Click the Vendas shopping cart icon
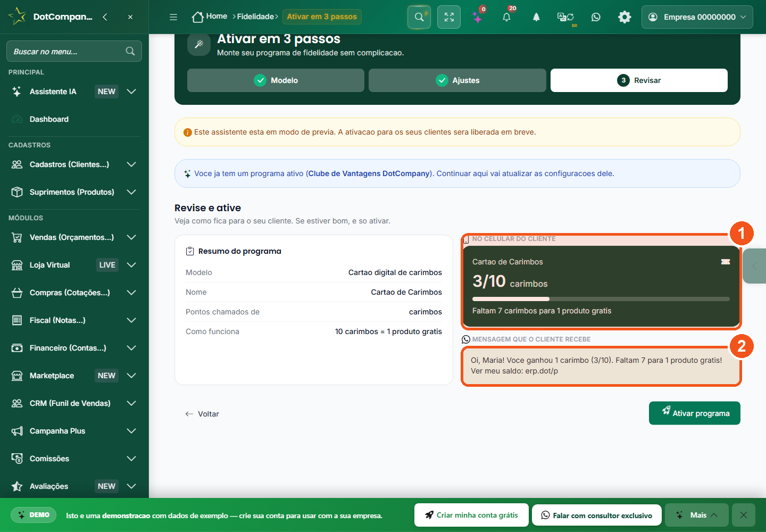Image resolution: width=766 pixels, height=532 pixels. tap(17, 237)
